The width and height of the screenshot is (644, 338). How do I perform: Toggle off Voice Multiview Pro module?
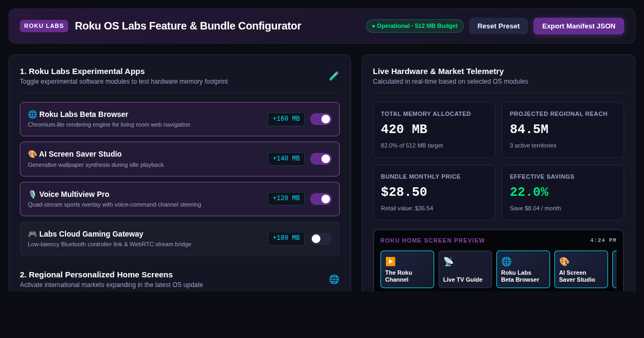tap(321, 199)
